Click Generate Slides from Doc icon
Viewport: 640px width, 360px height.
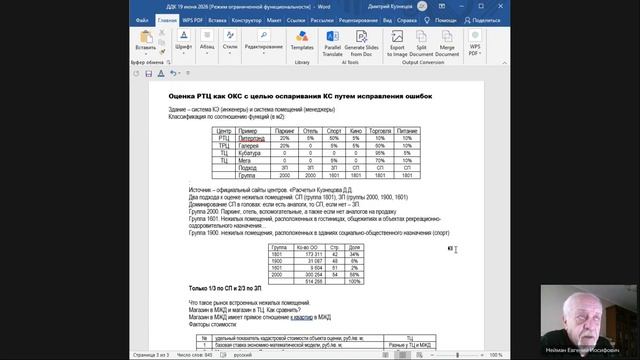(361, 36)
